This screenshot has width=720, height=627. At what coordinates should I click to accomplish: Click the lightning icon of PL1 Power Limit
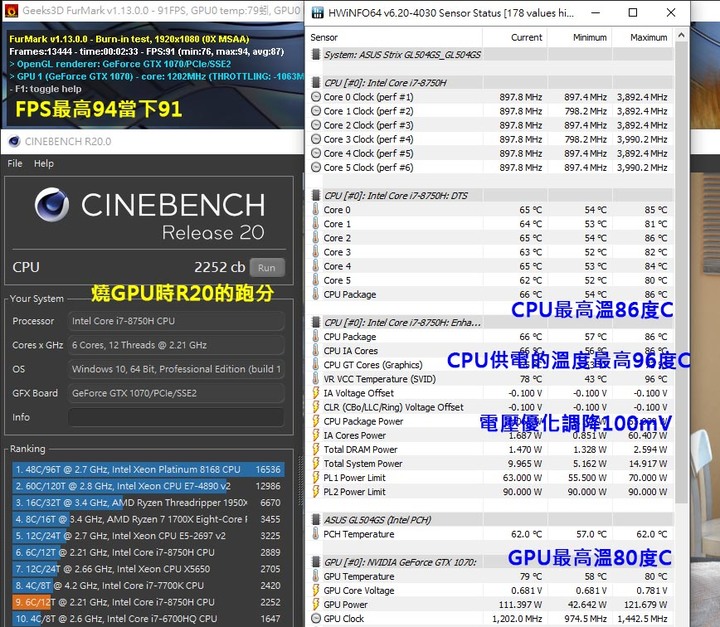pos(315,477)
